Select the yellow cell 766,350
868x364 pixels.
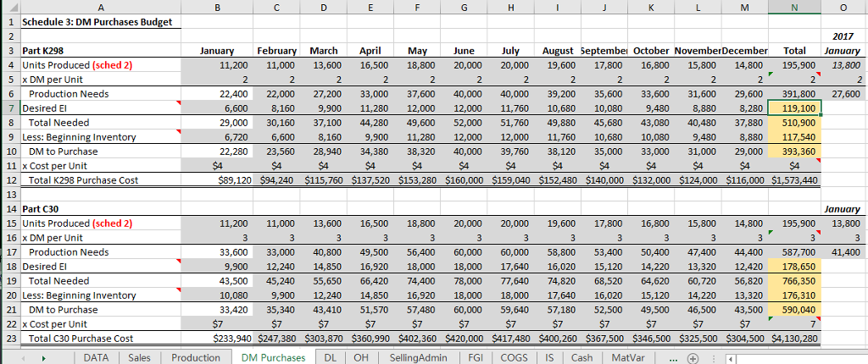(x=793, y=281)
